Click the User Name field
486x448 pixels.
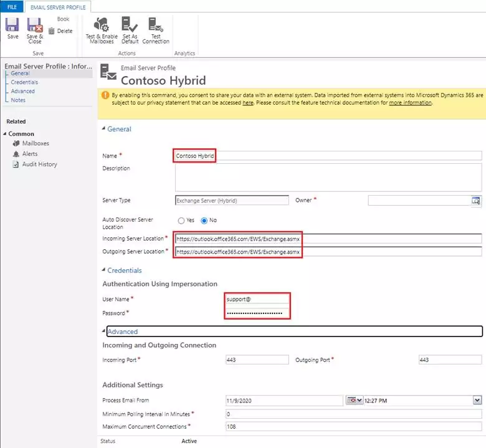[257, 299]
